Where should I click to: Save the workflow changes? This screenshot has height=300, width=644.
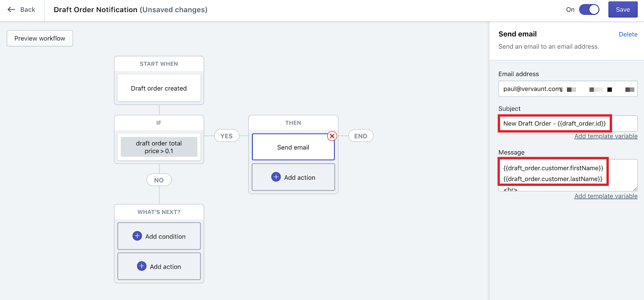[623, 10]
